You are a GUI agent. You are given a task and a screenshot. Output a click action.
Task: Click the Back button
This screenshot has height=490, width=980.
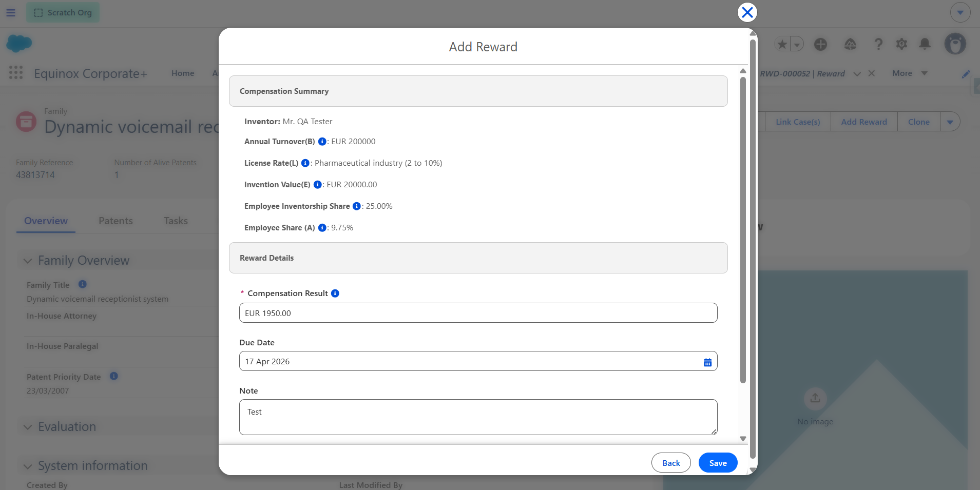pos(671,463)
